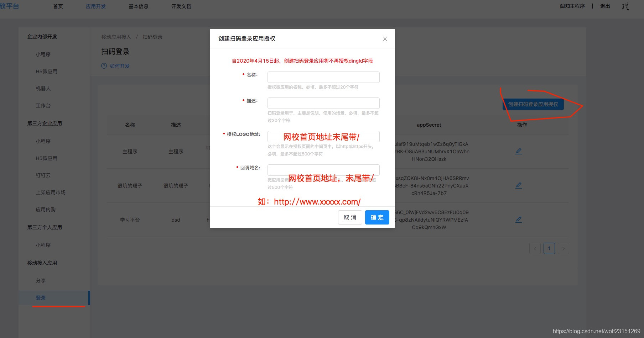Click the 阔知主程序 account name

(x=572, y=6)
